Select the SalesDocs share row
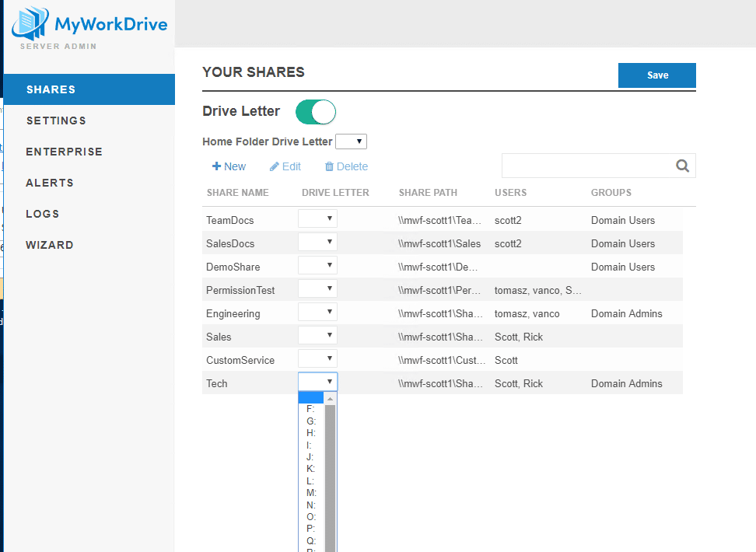 [230, 243]
